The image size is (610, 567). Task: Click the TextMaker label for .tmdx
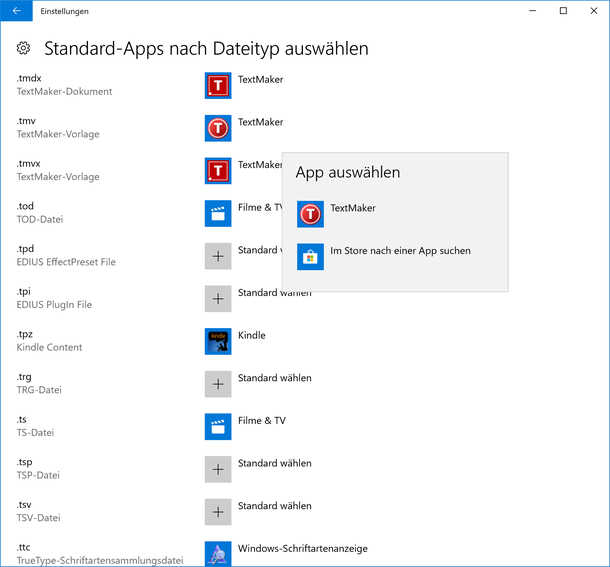260,80
